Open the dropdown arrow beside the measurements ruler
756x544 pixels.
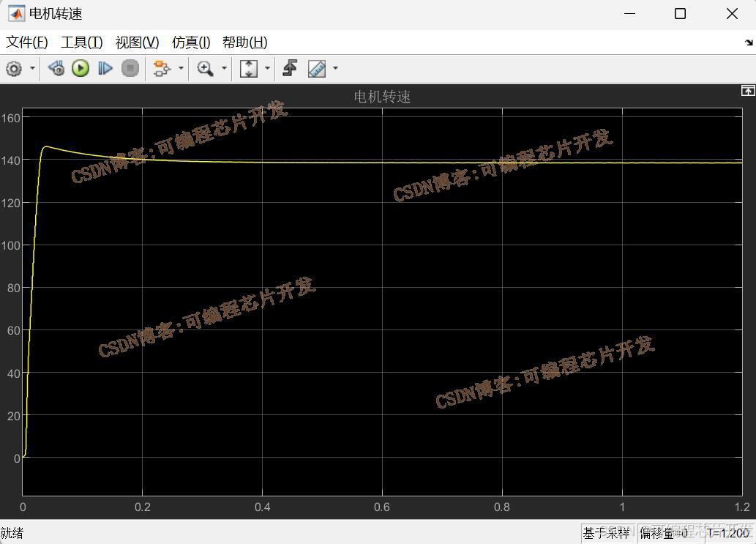point(335,69)
